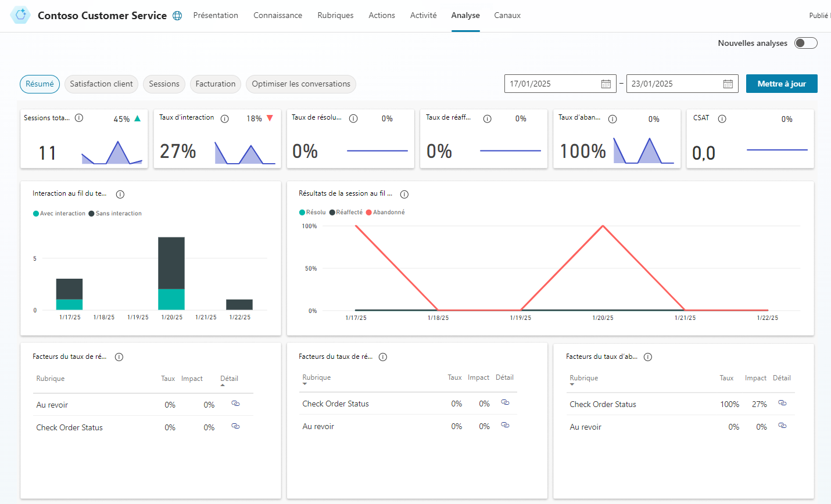Viewport: 831px width, 504px height.
Task: Click info icon on CSAT card
Action: click(x=722, y=118)
